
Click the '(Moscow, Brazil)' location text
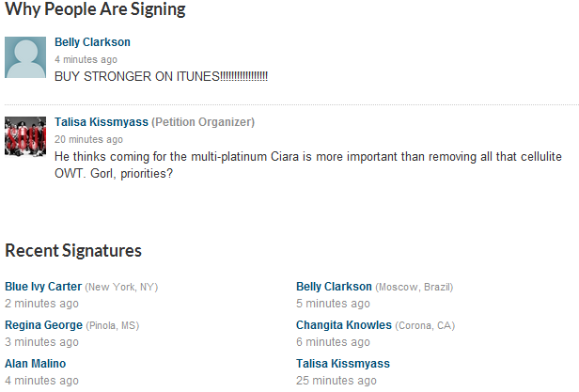pyautogui.click(x=414, y=288)
